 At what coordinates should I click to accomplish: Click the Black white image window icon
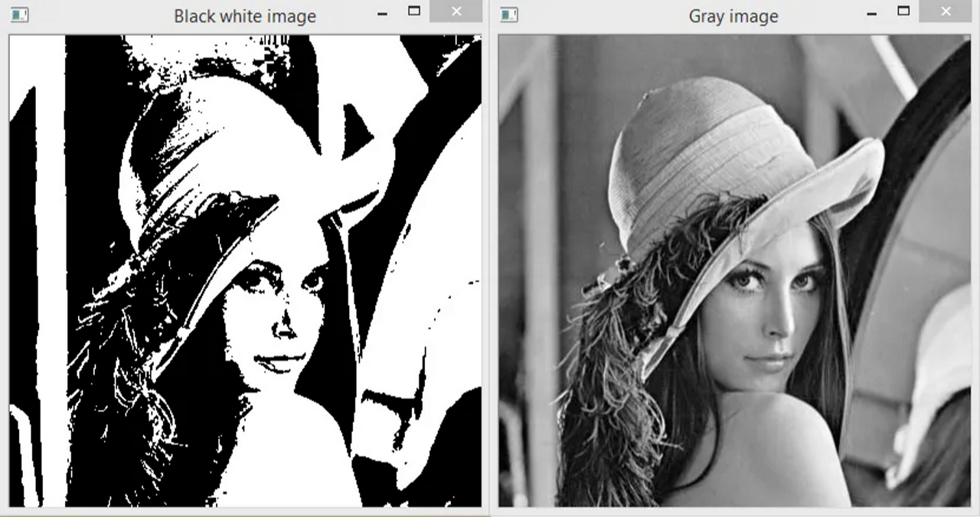[20, 15]
